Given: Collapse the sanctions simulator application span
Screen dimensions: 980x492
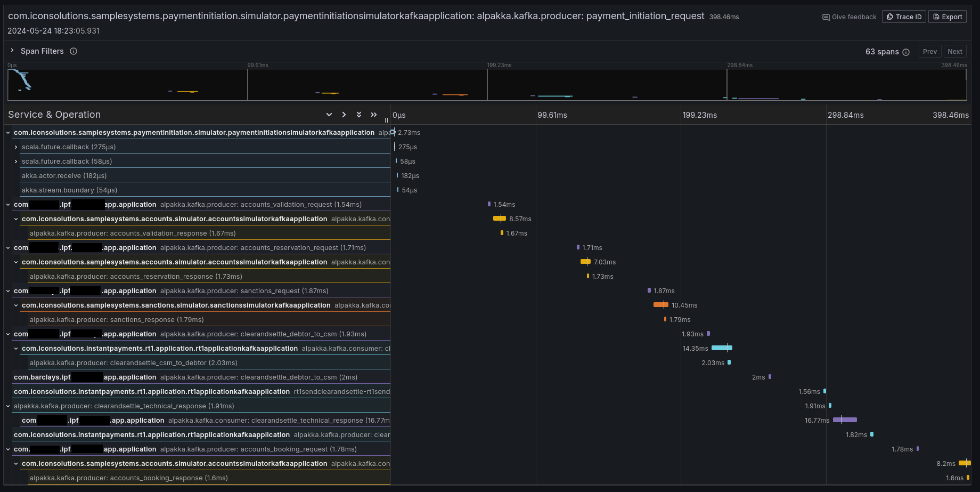Looking at the screenshot, I should 16,305.
